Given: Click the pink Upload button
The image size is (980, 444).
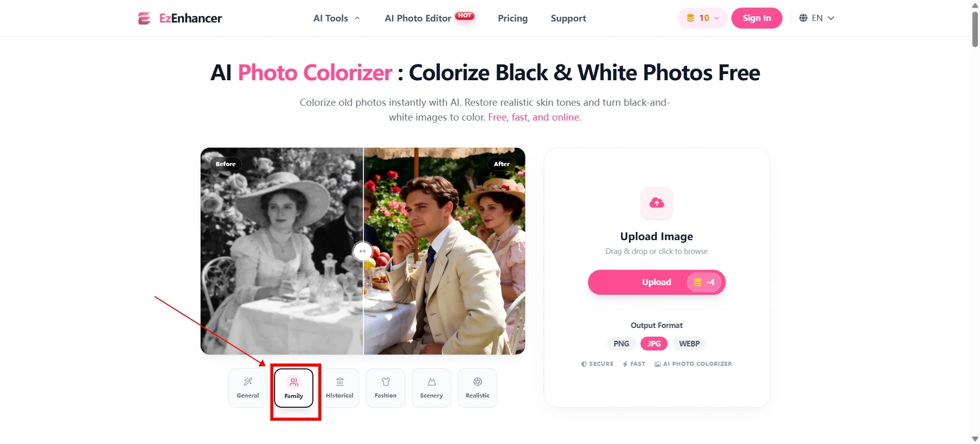Looking at the screenshot, I should pyautogui.click(x=656, y=282).
